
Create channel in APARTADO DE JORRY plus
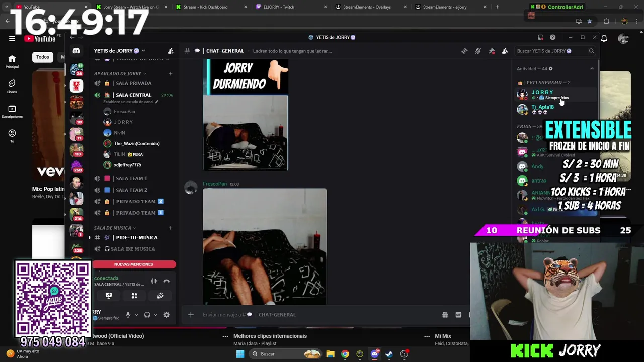pyautogui.click(x=170, y=74)
